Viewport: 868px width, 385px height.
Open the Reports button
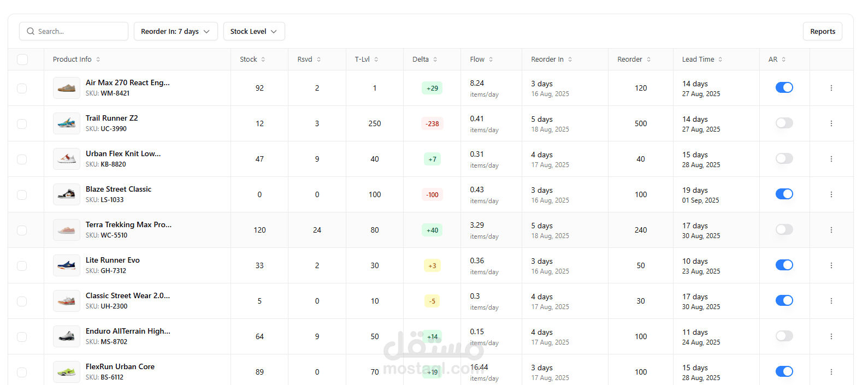[822, 31]
